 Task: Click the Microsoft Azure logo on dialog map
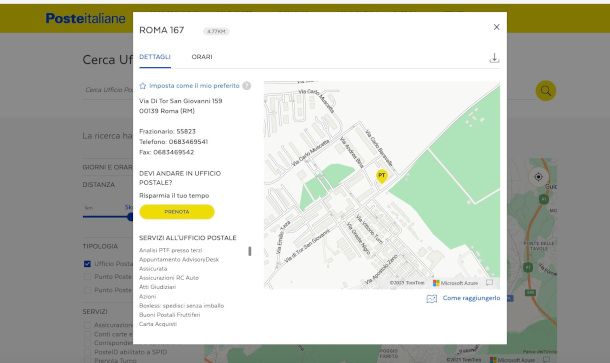point(455,283)
